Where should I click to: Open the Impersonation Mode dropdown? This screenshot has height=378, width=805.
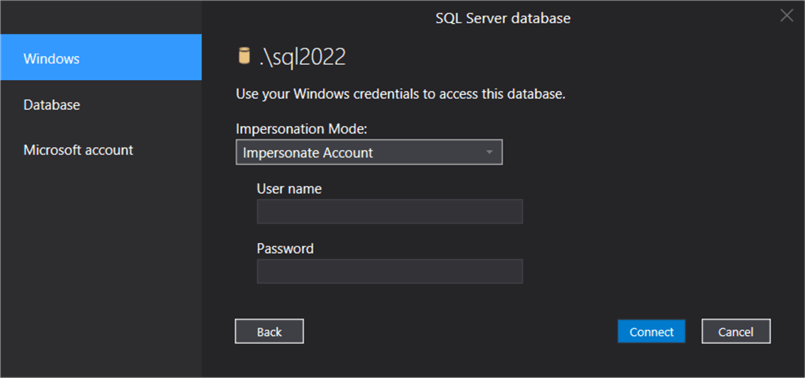(369, 153)
